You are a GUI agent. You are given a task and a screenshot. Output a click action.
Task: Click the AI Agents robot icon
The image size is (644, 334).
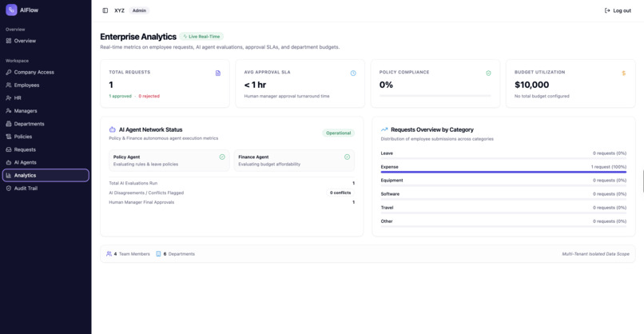click(x=9, y=162)
